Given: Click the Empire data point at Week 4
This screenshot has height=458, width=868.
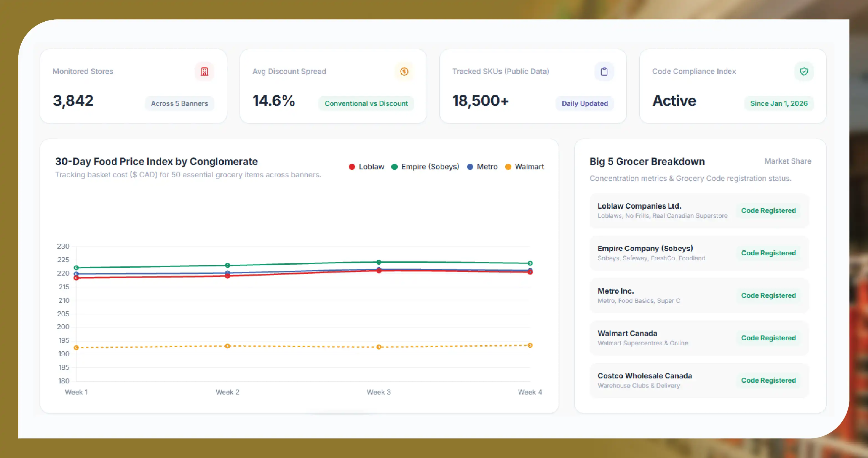Looking at the screenshot, I should coord(530,263).
